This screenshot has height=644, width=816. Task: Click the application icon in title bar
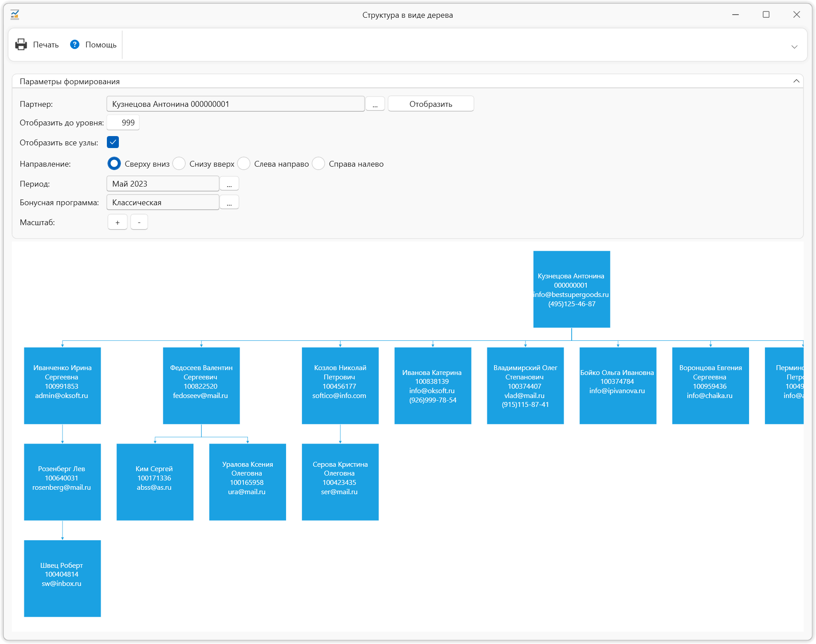[x=15, y=15]
